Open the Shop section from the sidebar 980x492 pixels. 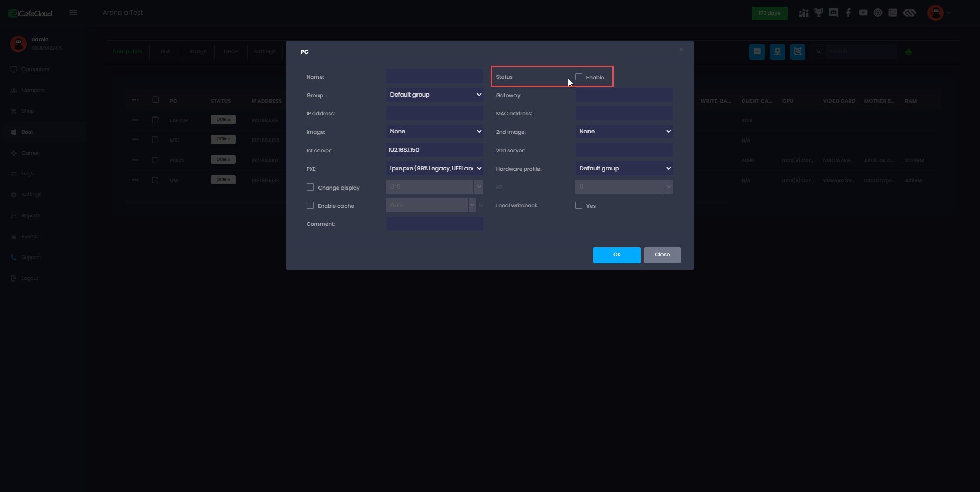click(x=28, y=111)
